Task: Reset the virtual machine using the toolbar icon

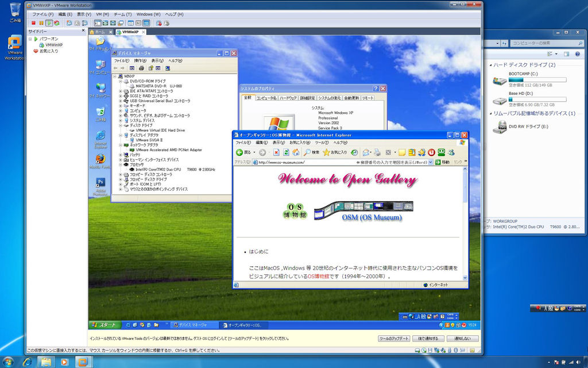Action: click(57, 23)
